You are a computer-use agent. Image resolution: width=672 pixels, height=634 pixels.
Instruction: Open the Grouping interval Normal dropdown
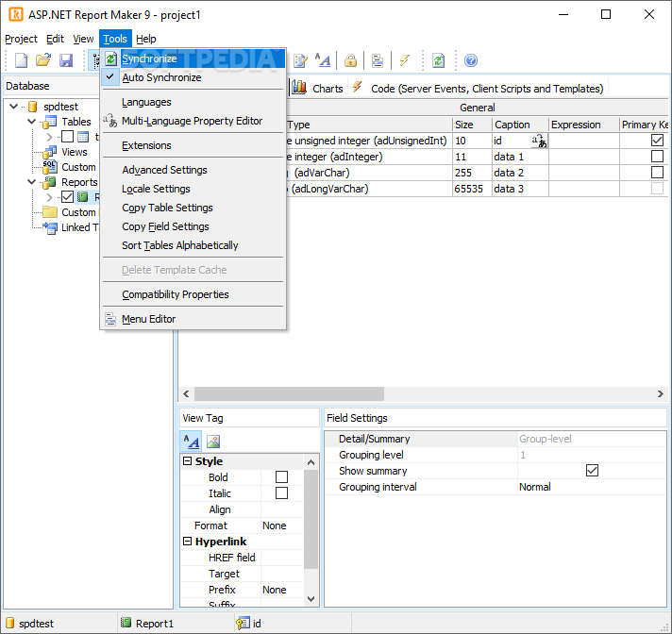(x=592, y=487)
